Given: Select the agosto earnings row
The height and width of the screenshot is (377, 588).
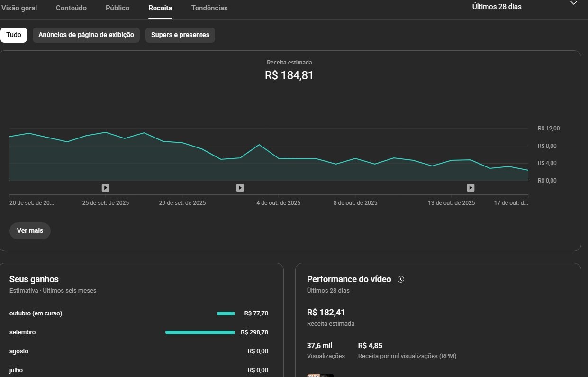Looking at the screenshot, I should coord(19,351).
